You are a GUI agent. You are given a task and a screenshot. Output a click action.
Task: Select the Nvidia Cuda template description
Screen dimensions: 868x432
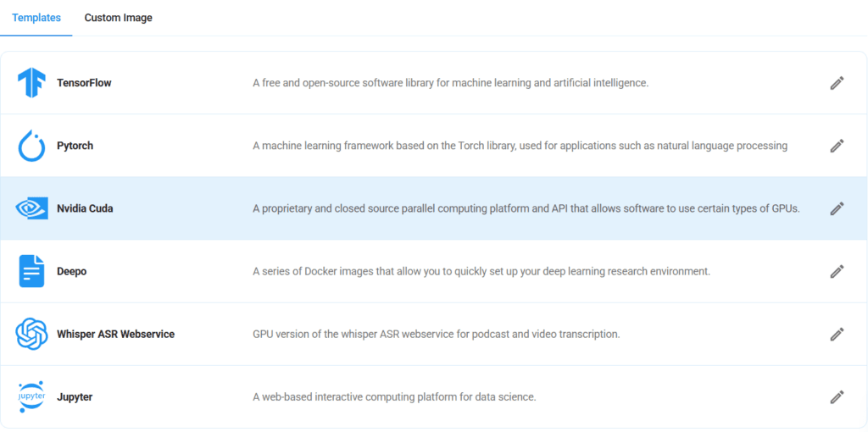coord(526,208)
